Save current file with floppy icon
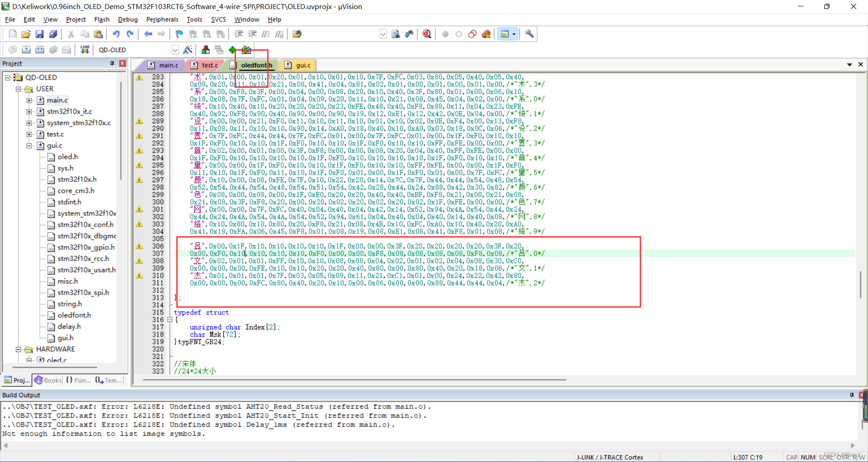The width and height of the screenshot is (868, 462). (x=39, y=34)
